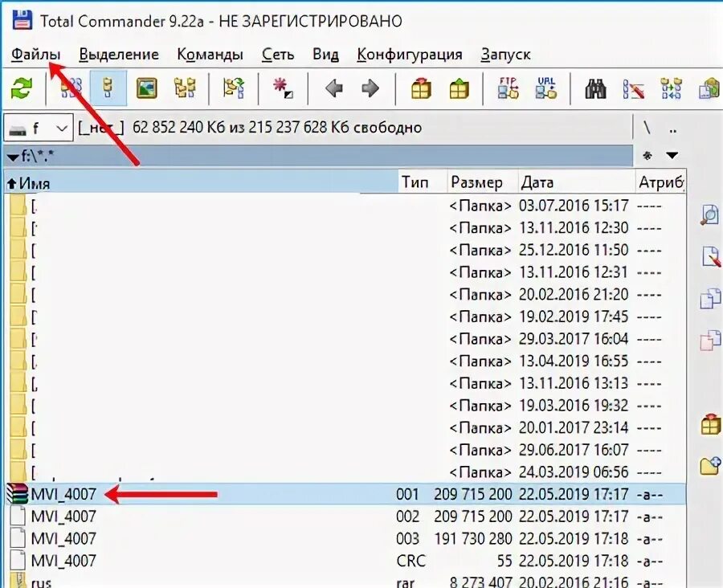Show directory tree toolbar icon

click(x=185, y=88)
